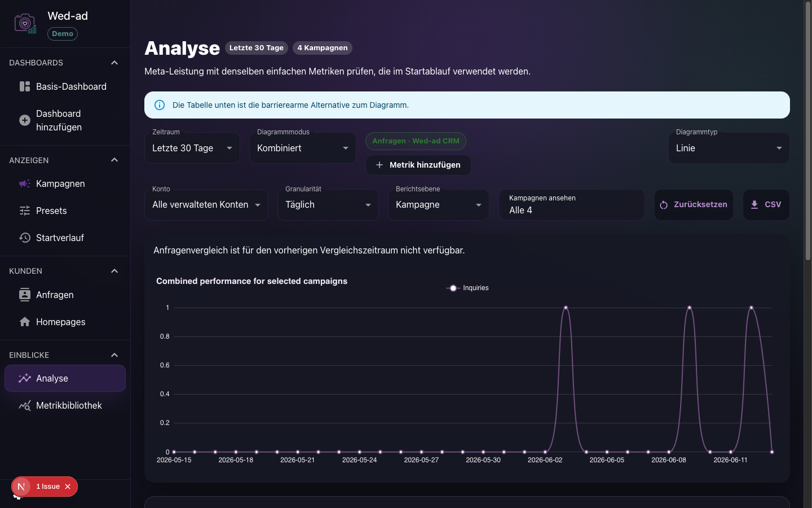Click the plus icon for Dashboard hinzufügen
Screen dimensions: 812x508
tap(25, 120)
